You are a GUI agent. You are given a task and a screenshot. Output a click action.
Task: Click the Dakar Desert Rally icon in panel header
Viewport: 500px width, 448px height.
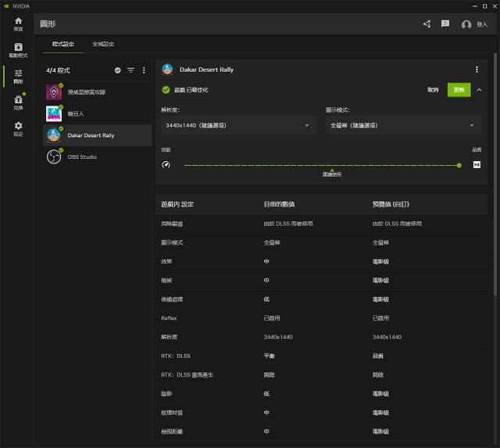click(x=167, y=70)
